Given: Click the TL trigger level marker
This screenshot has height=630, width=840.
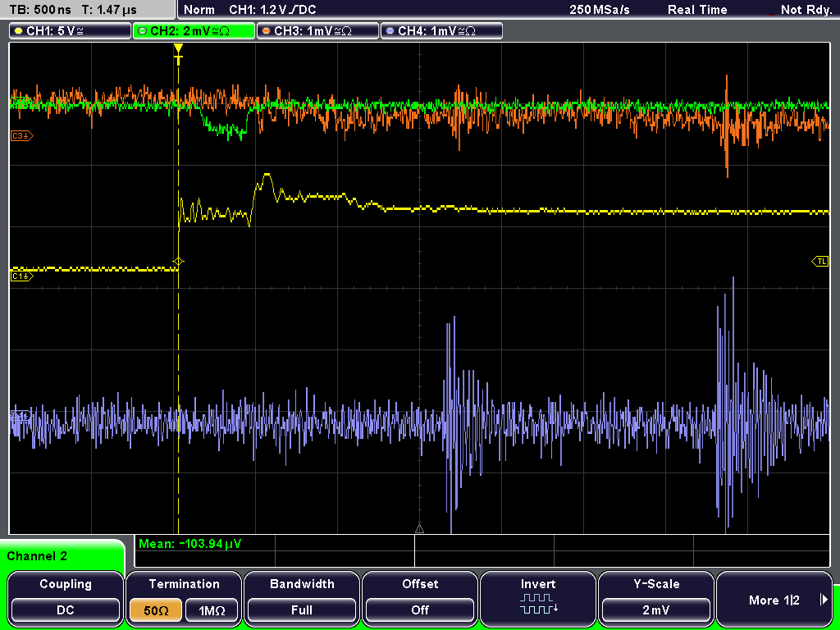Looking at the screenshot, I should click(820, 262).
